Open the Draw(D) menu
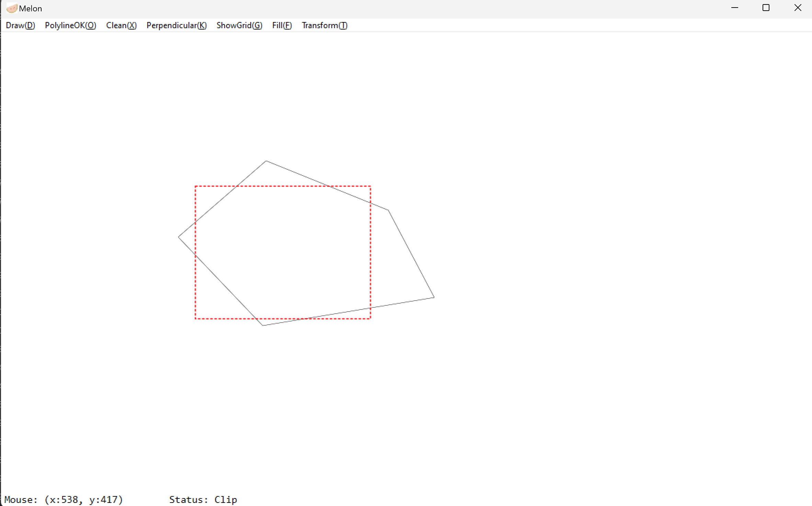The image size is (812, 506). click(20, 25)
